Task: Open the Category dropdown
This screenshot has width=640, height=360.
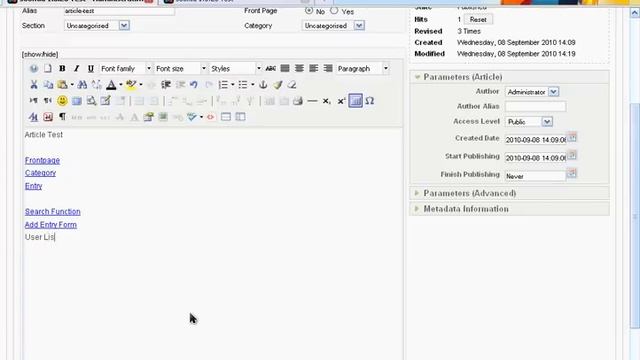Action: pos(333,26)
